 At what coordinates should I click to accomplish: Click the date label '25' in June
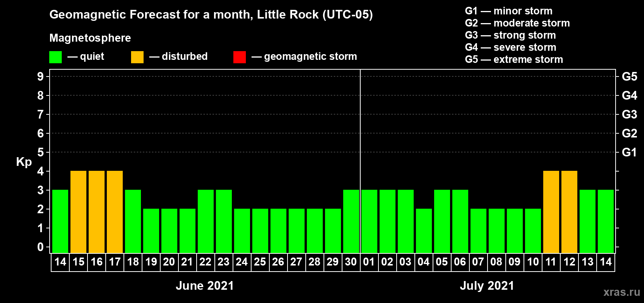click(x=260, y=262)
